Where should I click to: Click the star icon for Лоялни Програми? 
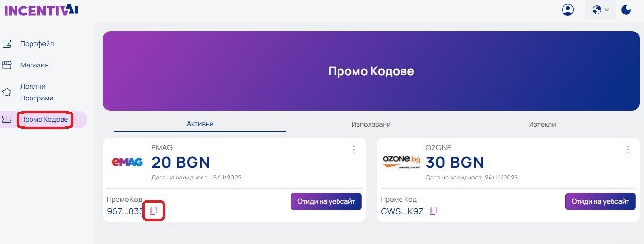7,92
